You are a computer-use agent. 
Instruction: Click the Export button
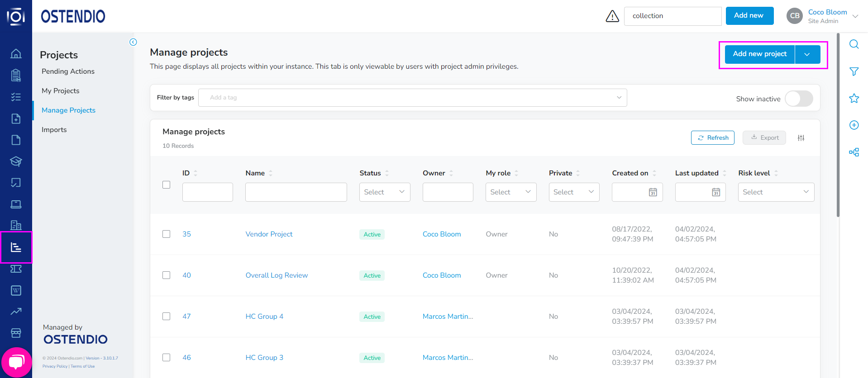(764, 138)
